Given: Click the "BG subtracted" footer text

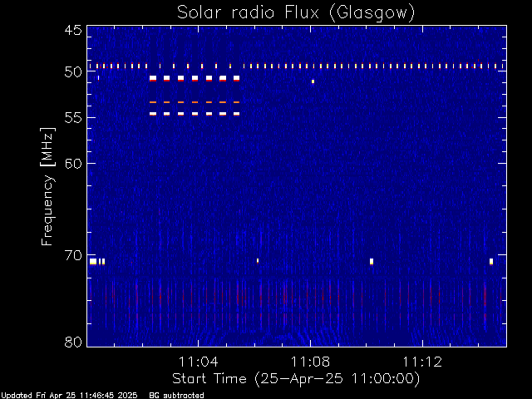Looking at the screenshot, I should point(176,396).
